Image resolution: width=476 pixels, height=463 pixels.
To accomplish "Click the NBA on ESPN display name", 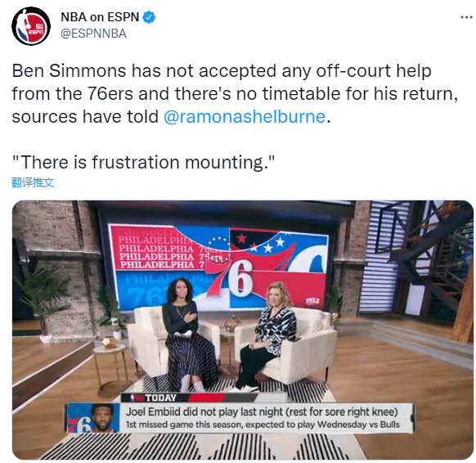I will click(x=100, y=17).
